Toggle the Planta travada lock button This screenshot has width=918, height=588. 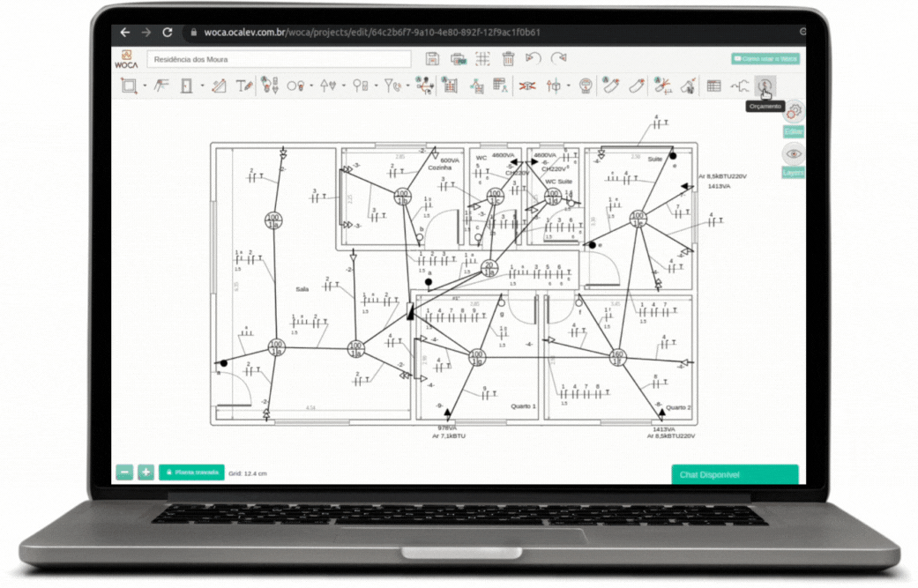click(191, 473)
